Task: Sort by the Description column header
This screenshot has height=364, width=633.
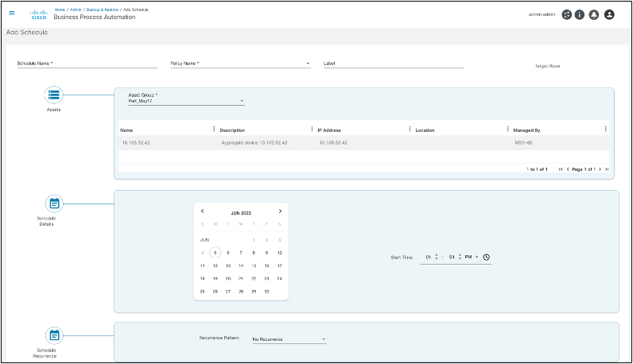Action: pyautogui.click(x=232, y=130)
